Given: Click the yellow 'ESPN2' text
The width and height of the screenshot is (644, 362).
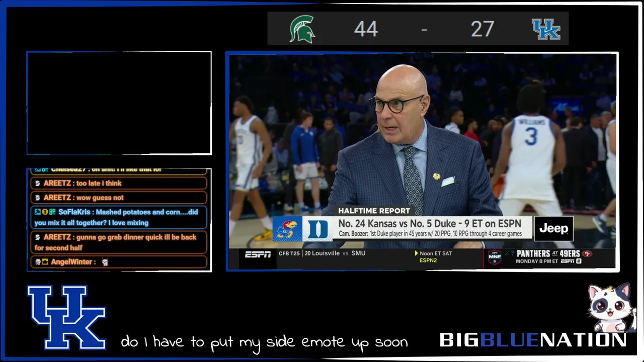Looking at the screenshot, I should tap(428, 260).
